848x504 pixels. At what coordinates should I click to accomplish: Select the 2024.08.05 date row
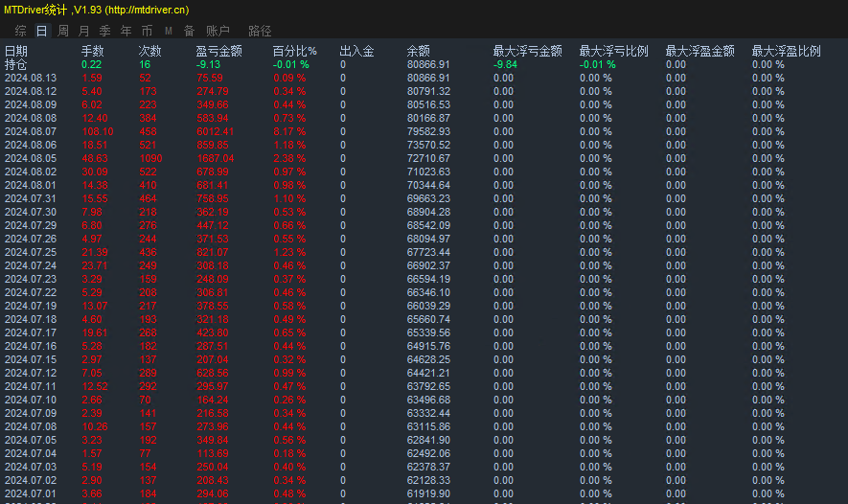click(x=31, y=158)
